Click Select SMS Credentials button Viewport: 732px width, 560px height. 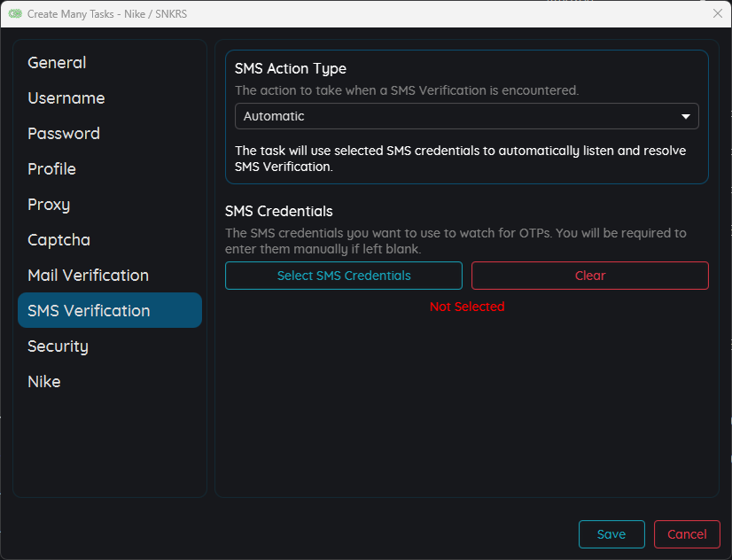[x=344, y=276]
